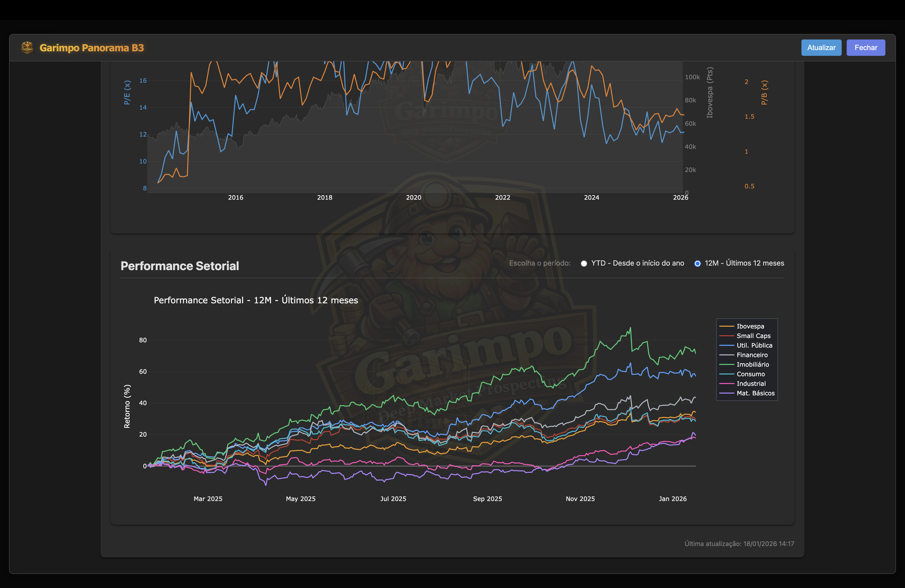This screenshot has height=588, width=905.
Task: Toggle Consumo legend entry
Action: coord(750,374)
